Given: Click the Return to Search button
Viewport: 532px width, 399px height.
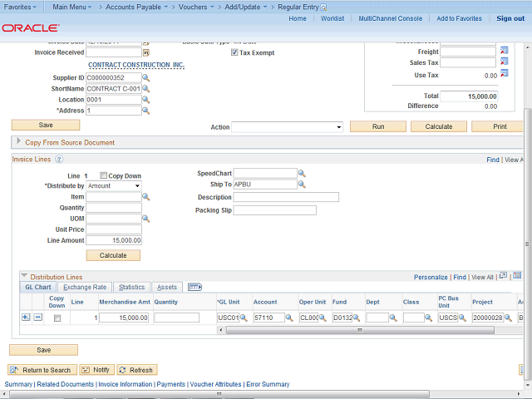Looking at the screenshot, I should click(42, 370).
